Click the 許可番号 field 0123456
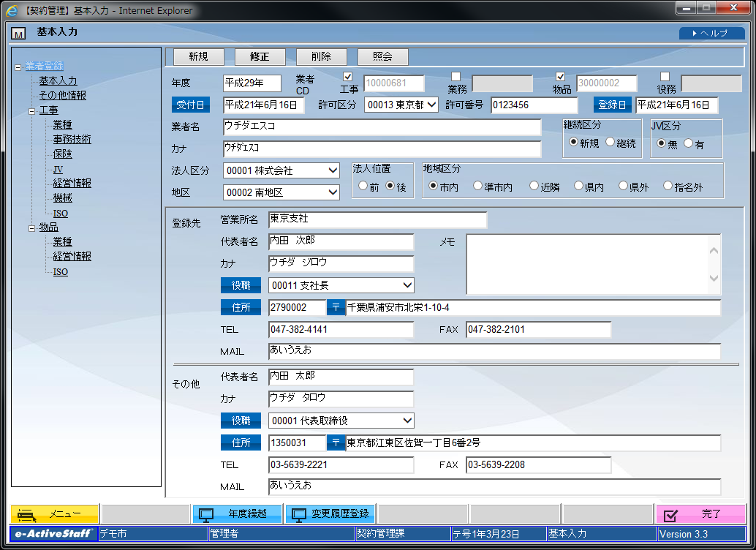 [534, 105]
